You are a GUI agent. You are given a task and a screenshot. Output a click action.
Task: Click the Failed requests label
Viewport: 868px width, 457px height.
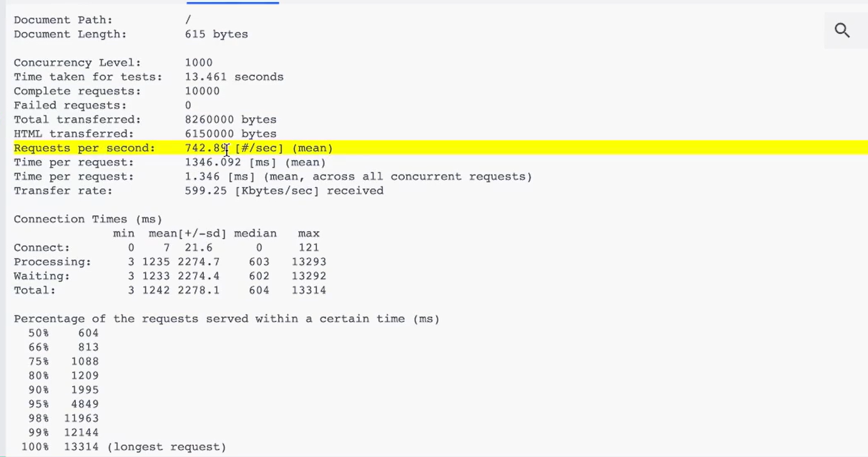(x=70, y=105)
